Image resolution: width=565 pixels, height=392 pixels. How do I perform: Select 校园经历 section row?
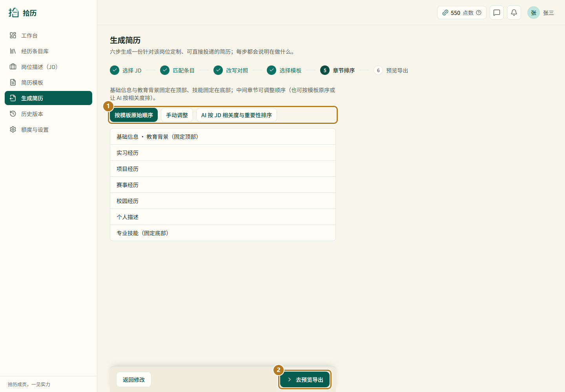pos(223,201)
